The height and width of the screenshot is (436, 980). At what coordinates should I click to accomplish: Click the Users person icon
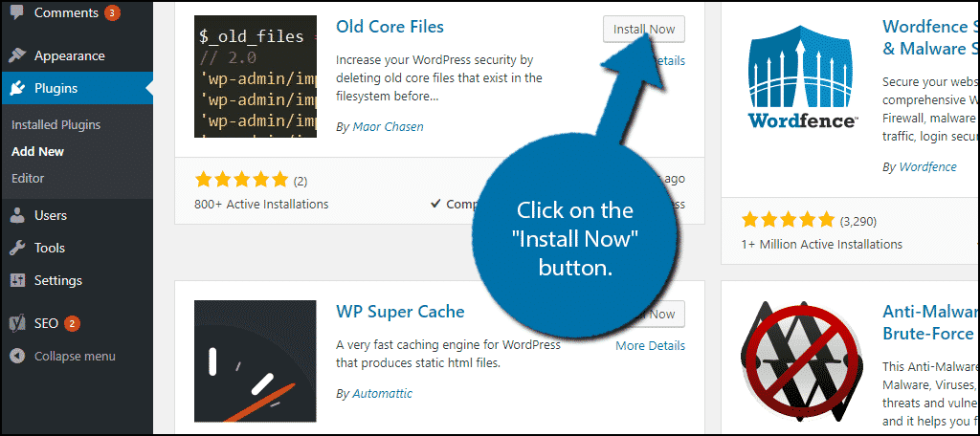pos(17,215)
